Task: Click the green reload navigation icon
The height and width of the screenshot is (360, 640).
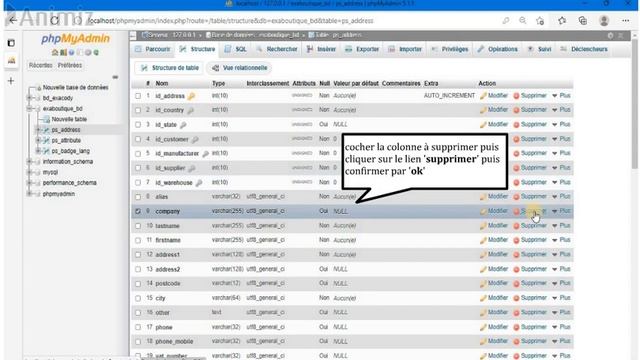Action: click(96, 53)
